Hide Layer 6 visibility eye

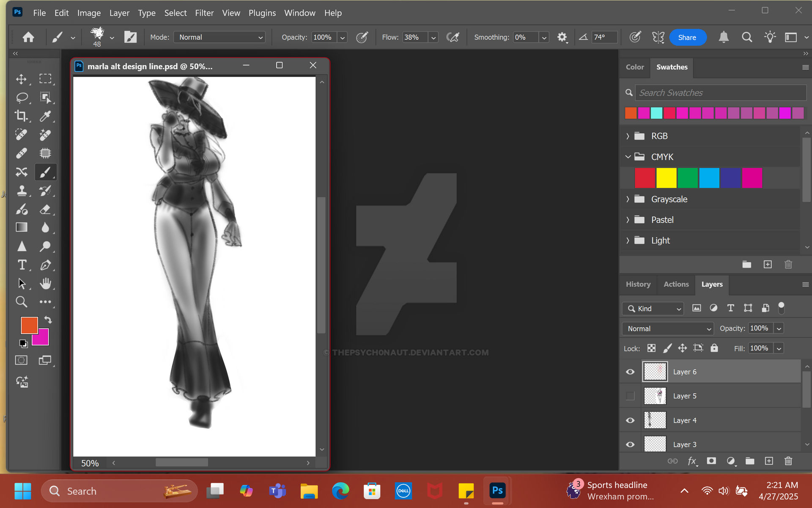point(630,372)
